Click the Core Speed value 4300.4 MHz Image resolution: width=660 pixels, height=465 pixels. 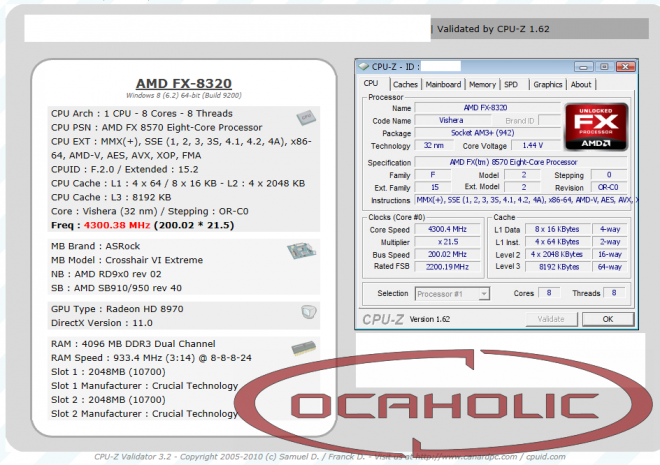click(x=447, y=229)
